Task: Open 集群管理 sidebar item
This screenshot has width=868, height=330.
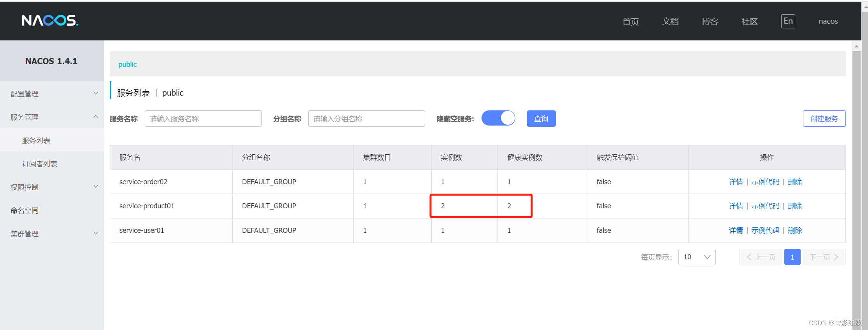Action: (x=52, y=234)
